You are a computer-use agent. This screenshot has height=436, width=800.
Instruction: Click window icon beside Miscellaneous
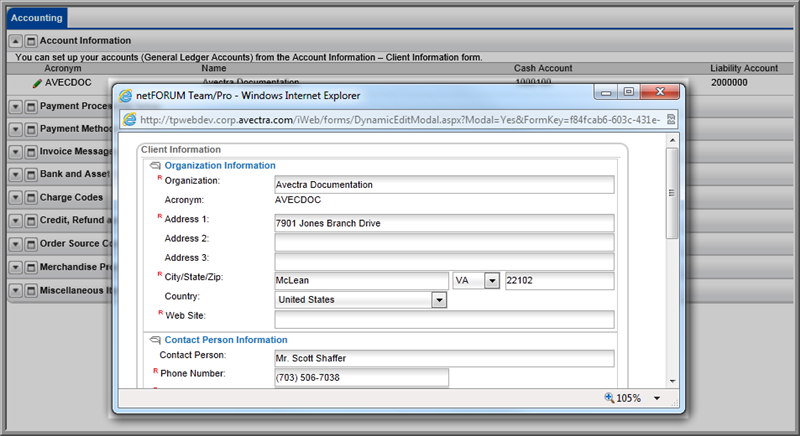point(31,291)
